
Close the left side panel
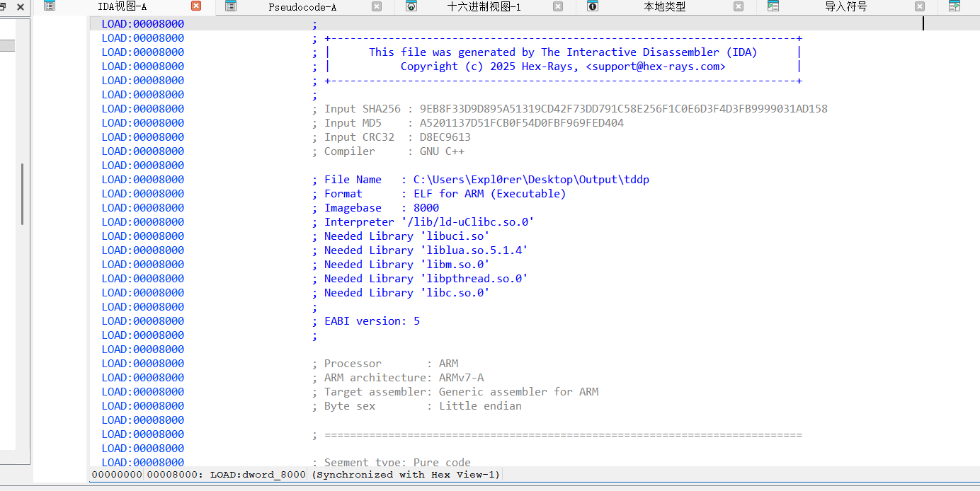20,7
